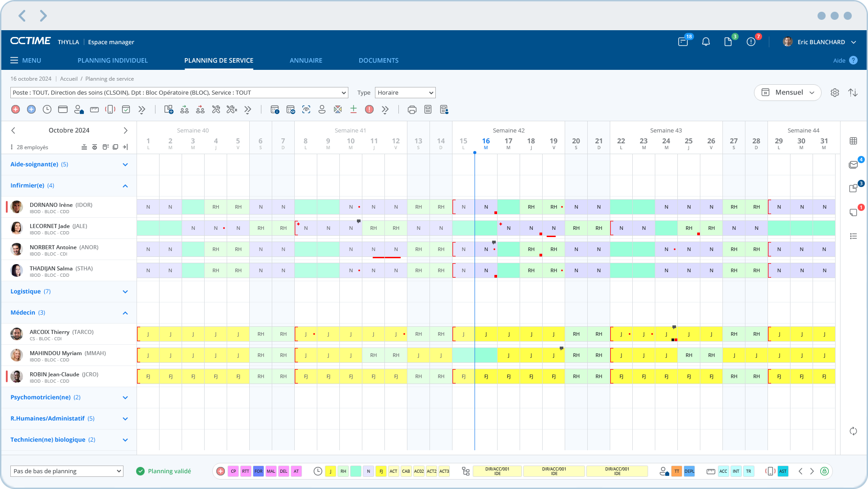Click the green lock icon at bottom right
The image size is (868, 489).
pos(824,471)
